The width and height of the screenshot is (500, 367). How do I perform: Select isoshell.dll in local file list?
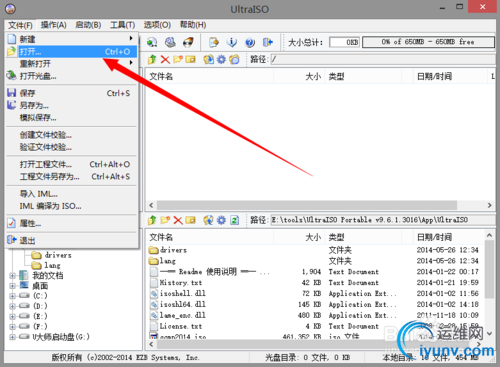[183, 293]
